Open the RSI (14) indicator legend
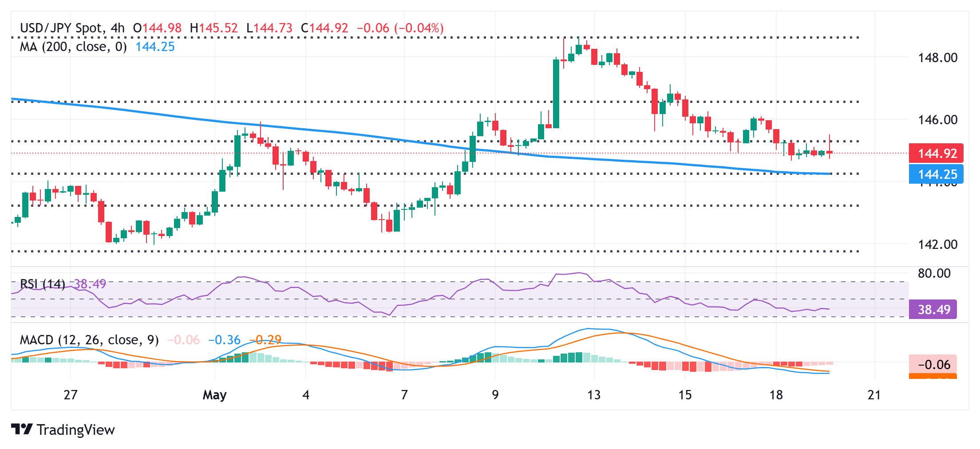The width and height of the screenshot is (980, 449). point(43,284)
